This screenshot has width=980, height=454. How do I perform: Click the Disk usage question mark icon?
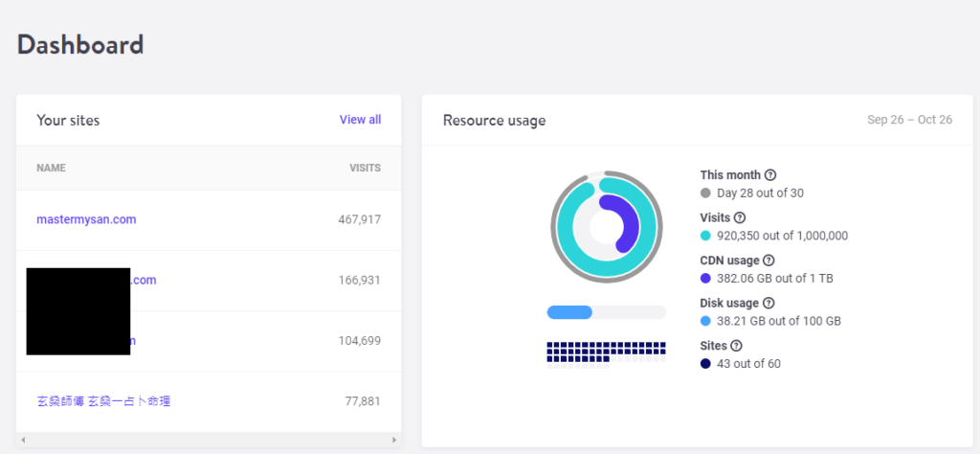[768, 303]
